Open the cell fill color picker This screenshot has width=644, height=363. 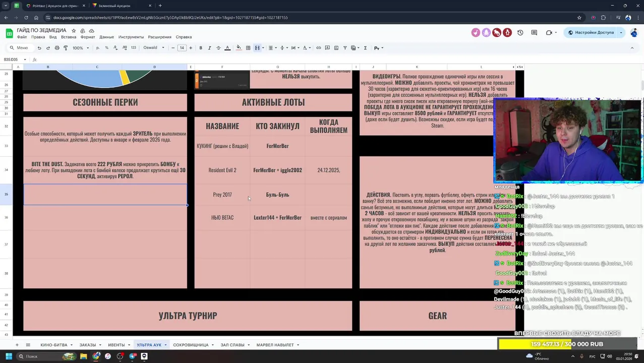239,48
